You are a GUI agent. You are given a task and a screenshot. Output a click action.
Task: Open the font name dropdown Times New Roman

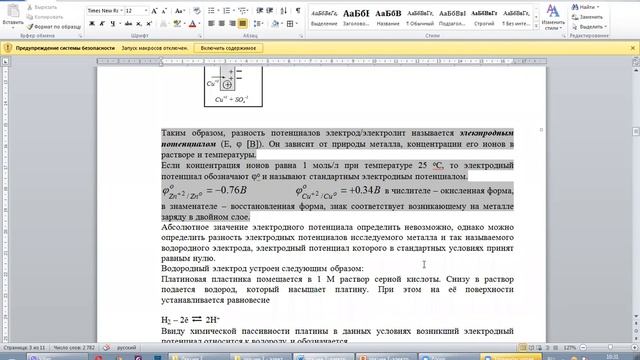pyautogui.click(x=122, y=11)
